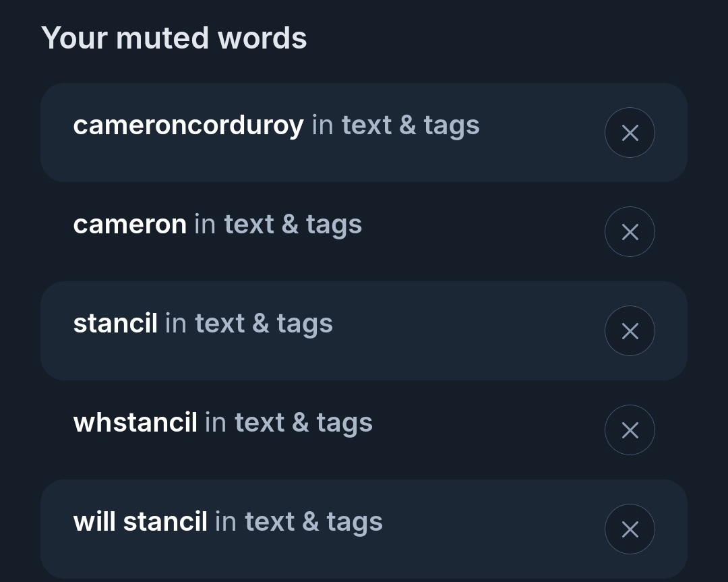
Task: Tap 'in text & tags' next to stancil
Action: click(249, 324)
